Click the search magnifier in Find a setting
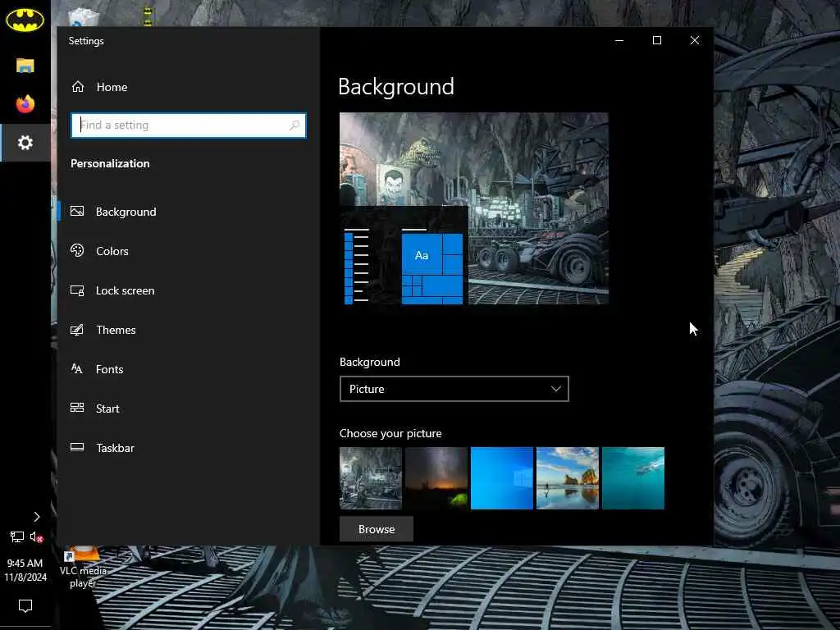 [x=294, y=125]
